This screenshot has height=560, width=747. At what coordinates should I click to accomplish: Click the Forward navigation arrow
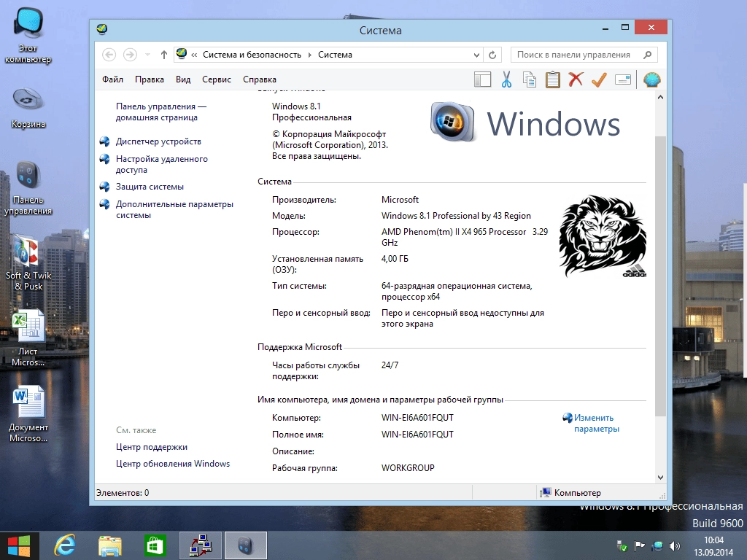pyautogui.click(x=130, y=55)
